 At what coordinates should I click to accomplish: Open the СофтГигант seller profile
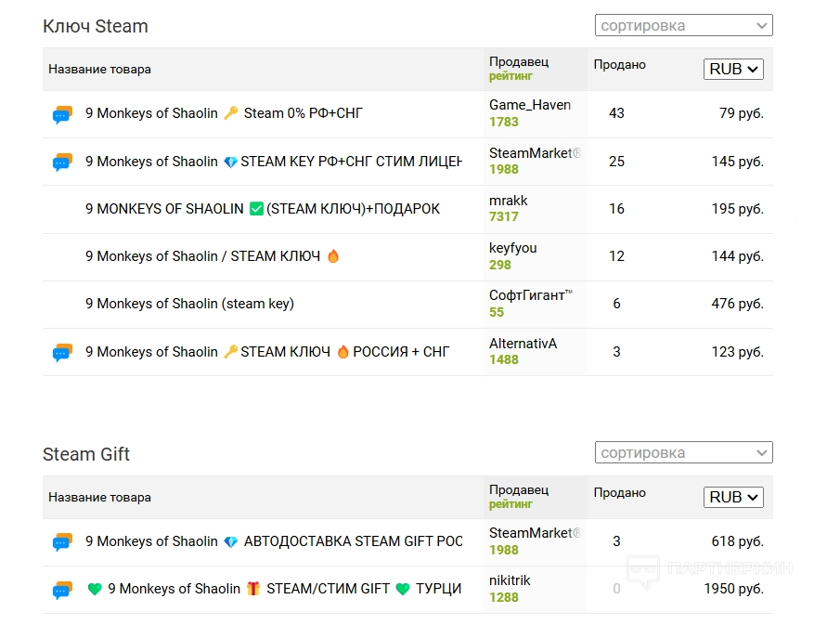526,295
